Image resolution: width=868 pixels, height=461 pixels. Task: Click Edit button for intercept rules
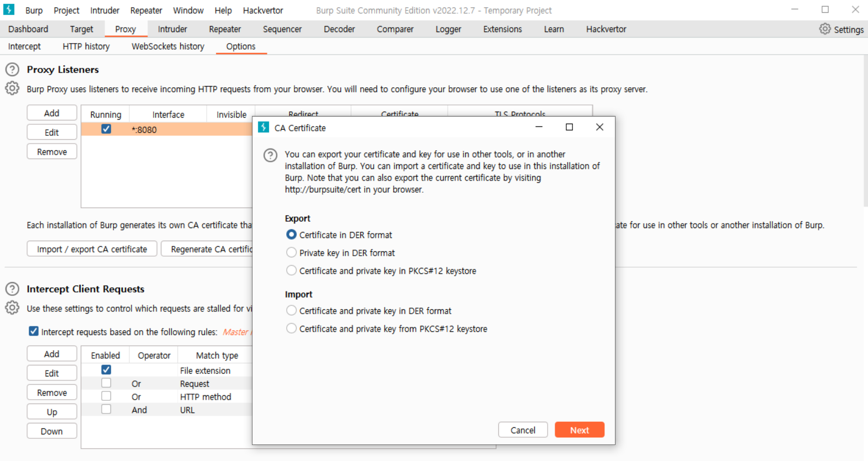[52, 373]
